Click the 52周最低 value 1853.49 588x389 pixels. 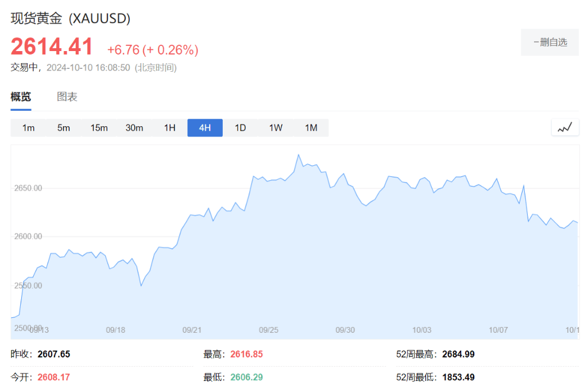click(x=458, y=377)
